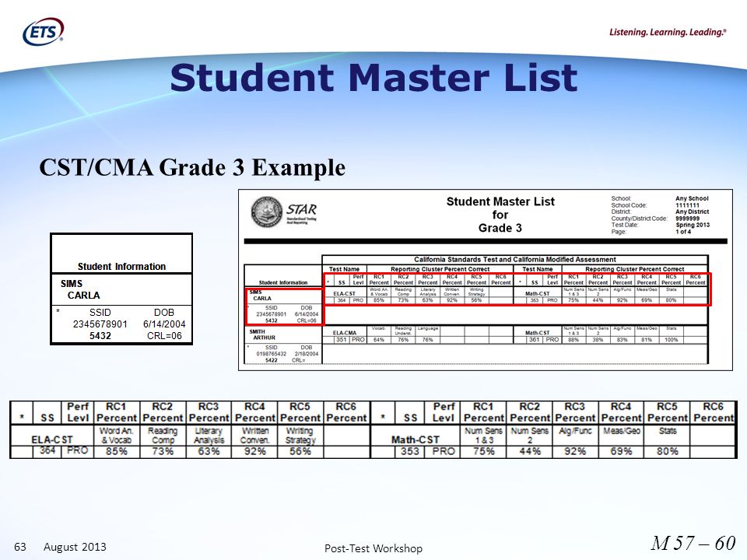The width and height of the screenshot is (747, 560).
Task: Click 92% under Written Conven.
Action: [255, 451]
